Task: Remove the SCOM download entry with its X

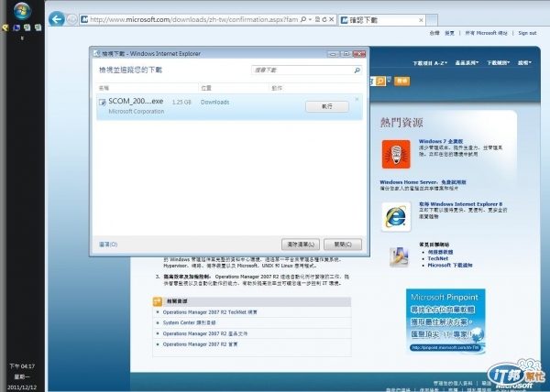Action: pos(357,99)
